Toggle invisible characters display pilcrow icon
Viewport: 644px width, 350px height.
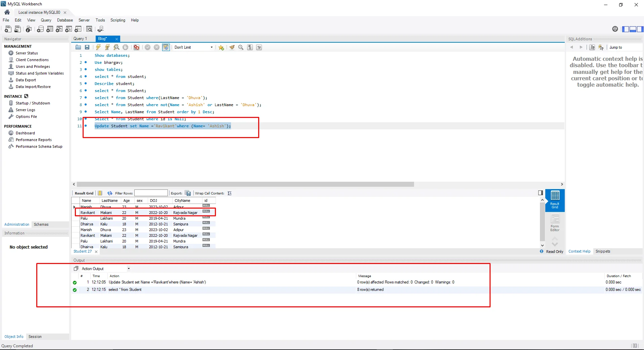click(x=250, y=47)
